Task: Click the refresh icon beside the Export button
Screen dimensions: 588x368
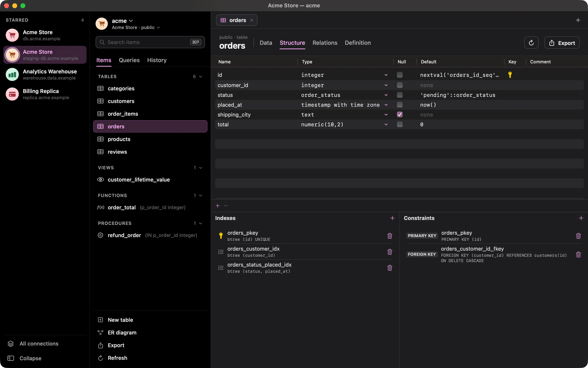Action: [x=531, y=43]
